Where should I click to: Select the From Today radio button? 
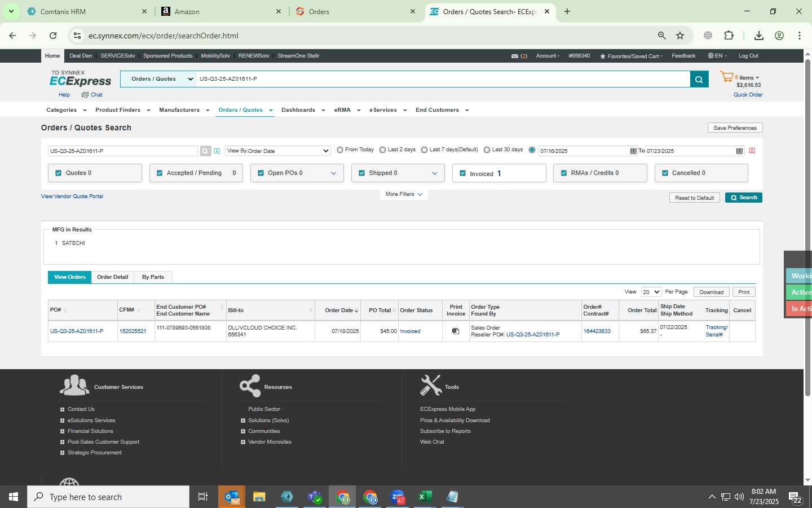[x=340, y=150]
